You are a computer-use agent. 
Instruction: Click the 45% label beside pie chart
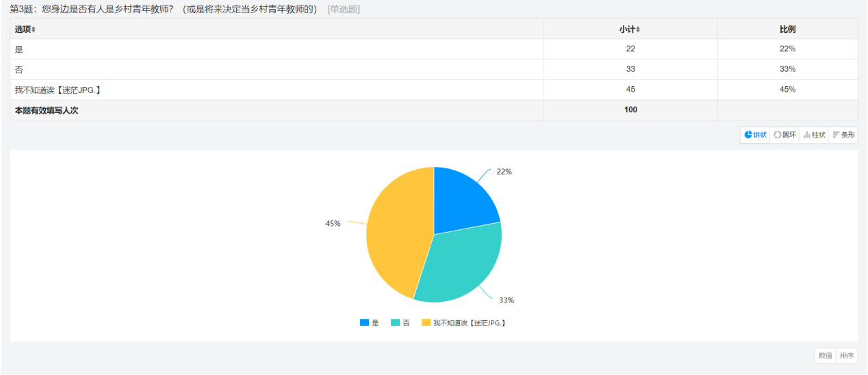coord(333,224)
